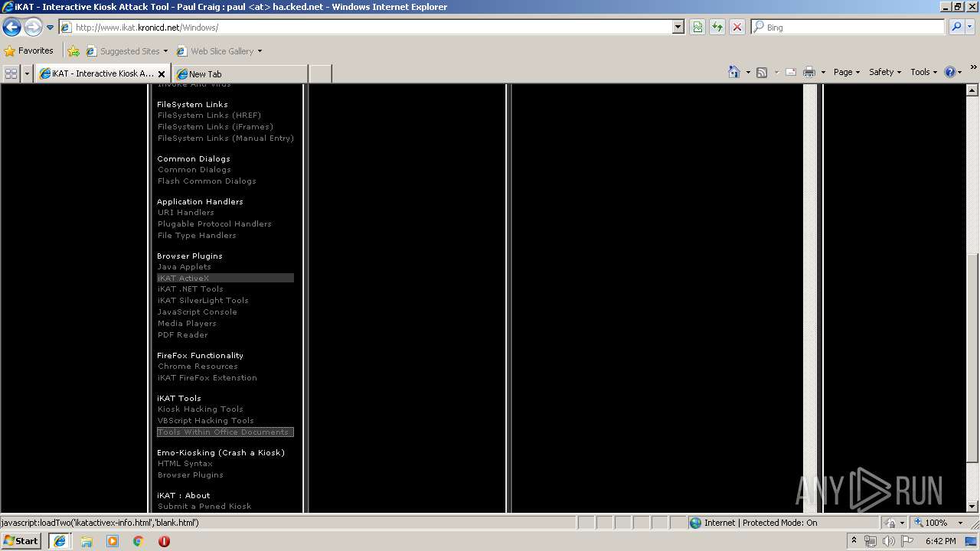Click the scrollbar down arrow
The image size is (980, 551).
972,507
